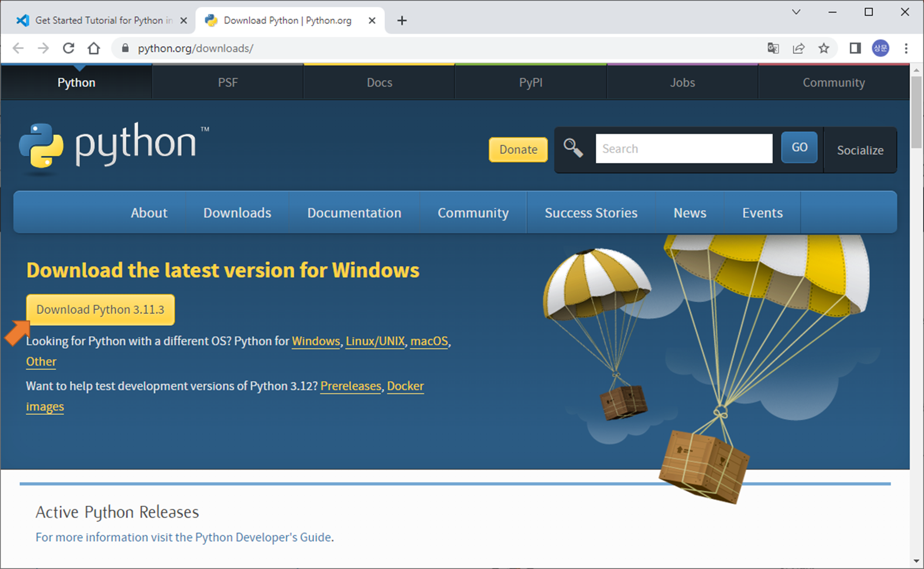The width and height of the screenshot is (924, 569).
Task: Bookmark this page with the star
Action: tap(824, 48)
